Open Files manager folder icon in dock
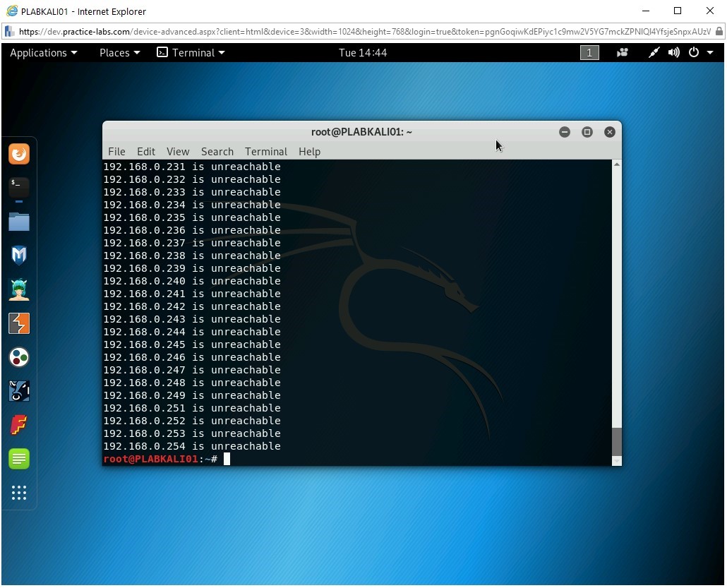 (x=19, y=222)
